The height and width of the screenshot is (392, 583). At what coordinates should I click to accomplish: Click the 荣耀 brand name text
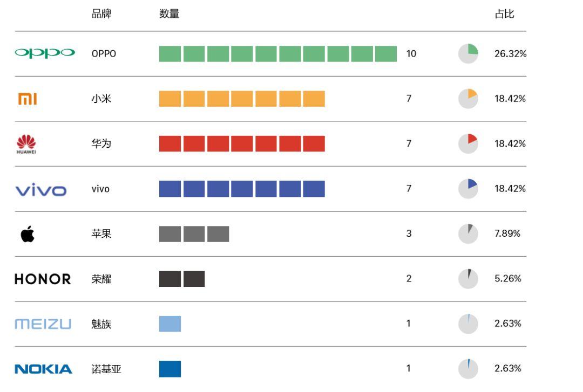pyautogui.click(x=101, y=279)
